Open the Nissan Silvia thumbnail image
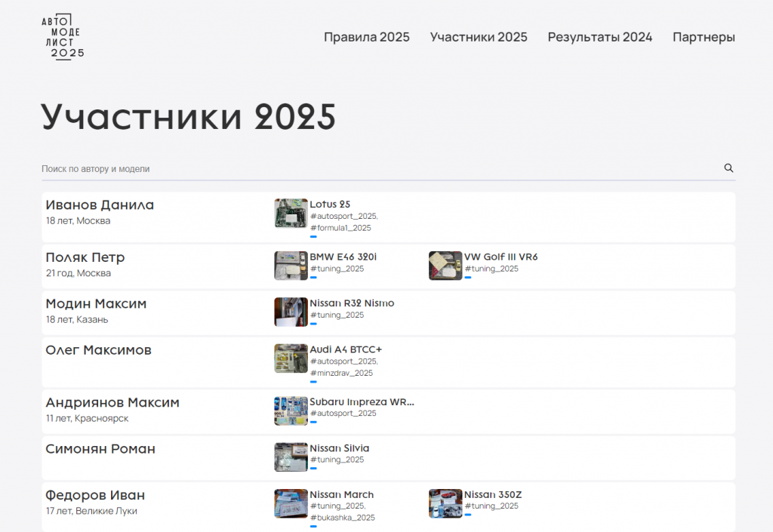The image size is (773, 532). [291, 457]
